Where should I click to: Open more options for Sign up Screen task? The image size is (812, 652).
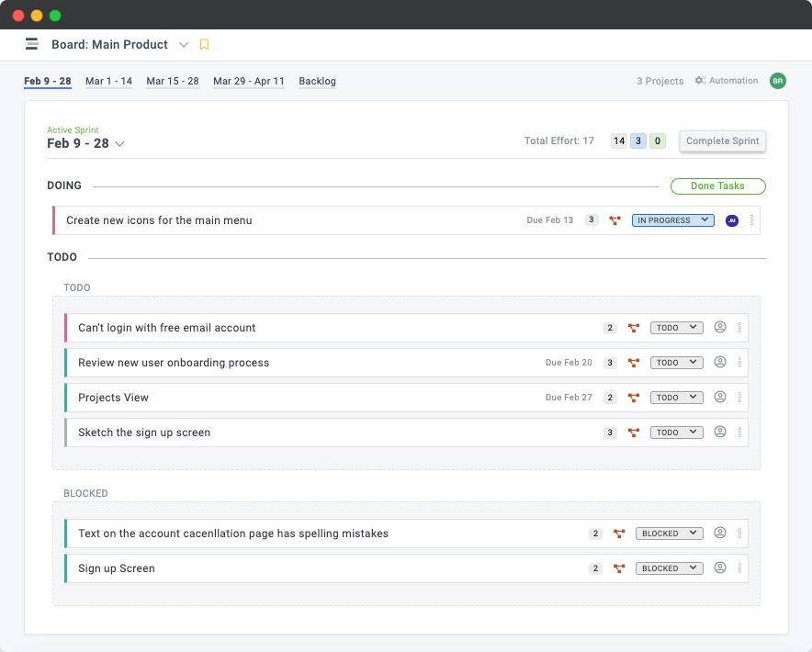(x=739, y=568)
